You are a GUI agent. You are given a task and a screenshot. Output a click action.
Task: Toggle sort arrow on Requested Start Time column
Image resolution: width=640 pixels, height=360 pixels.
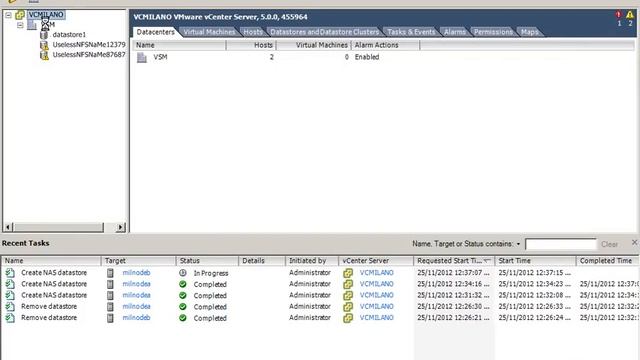coord(487,260)
